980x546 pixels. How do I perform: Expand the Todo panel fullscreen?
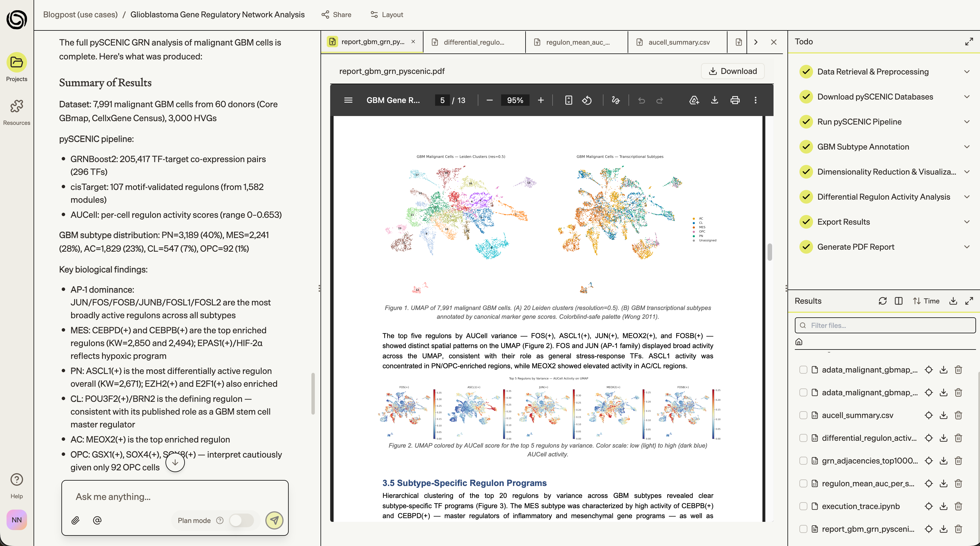[x=969, y=42]
